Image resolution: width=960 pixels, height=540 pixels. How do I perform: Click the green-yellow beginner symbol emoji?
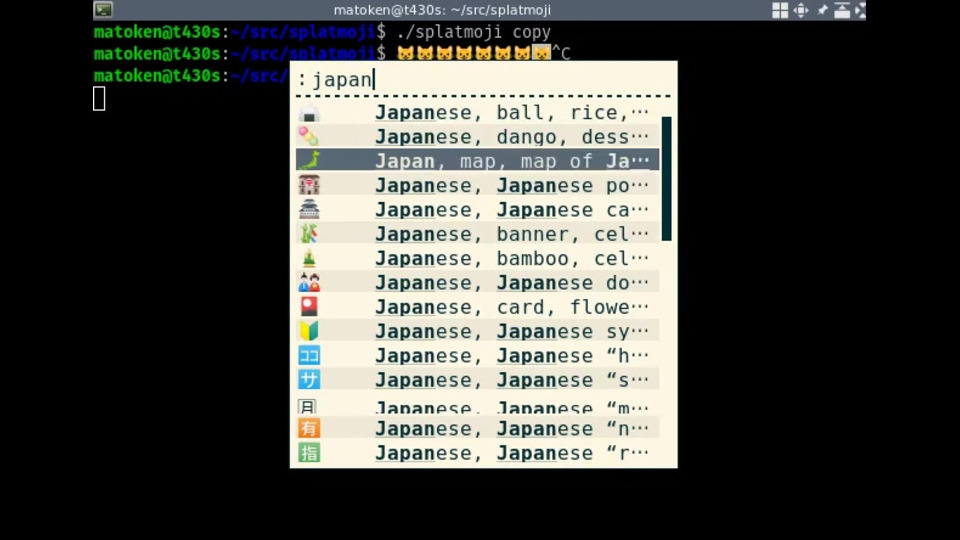pos(309,331)
